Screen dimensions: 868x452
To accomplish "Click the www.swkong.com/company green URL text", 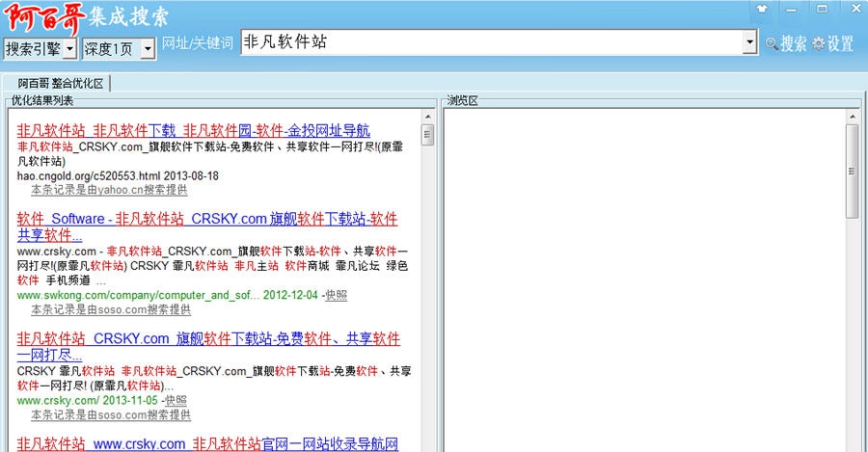I will [x=138, y=295].
